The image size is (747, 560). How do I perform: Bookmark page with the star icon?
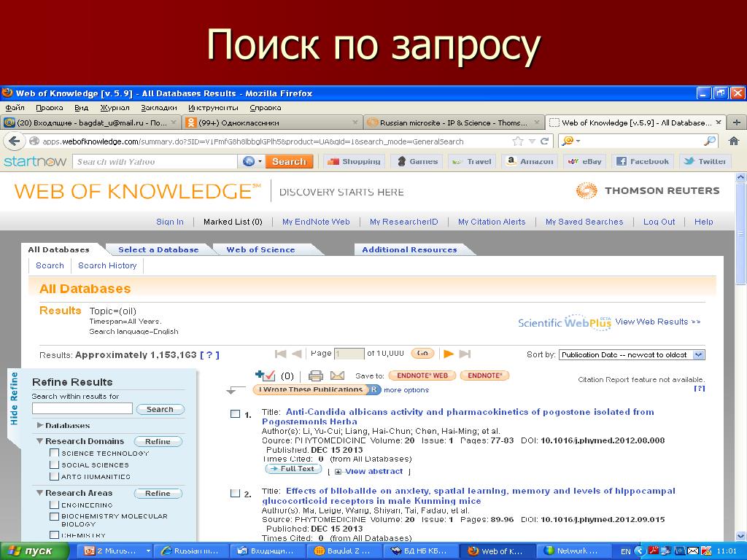[x=517, y=141]
